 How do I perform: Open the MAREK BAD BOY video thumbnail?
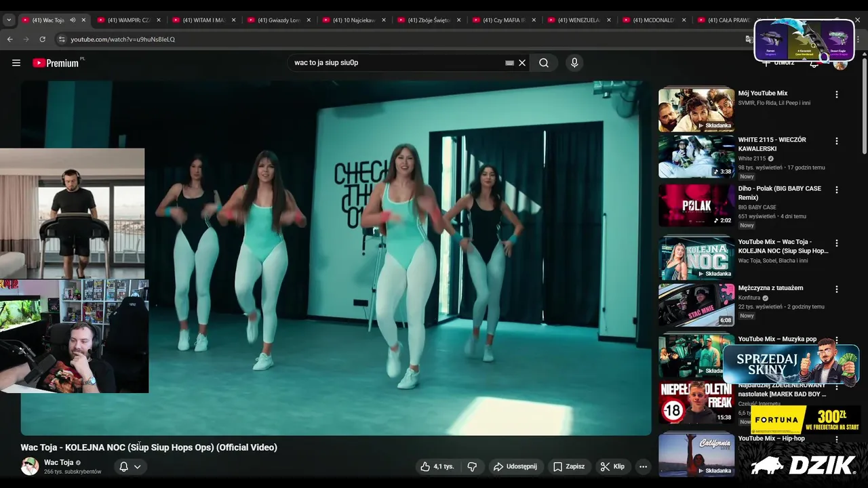[x=696, y=403]
